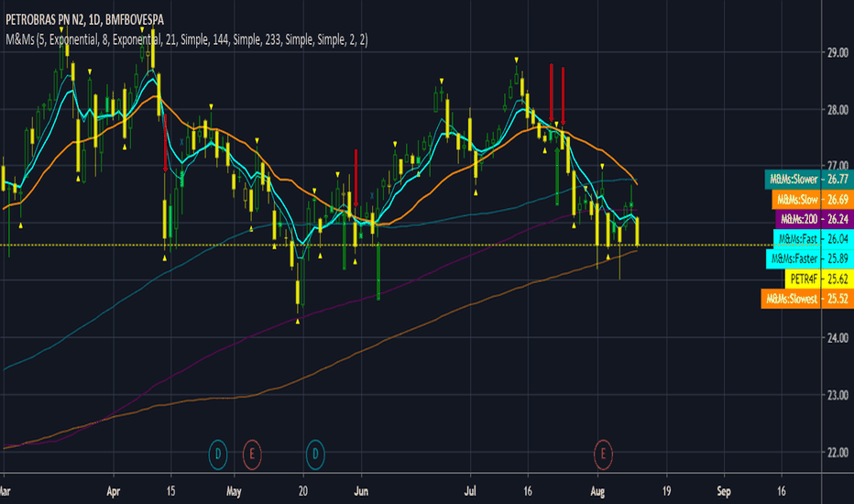The image size is (854, 504).
Task: Click the leftmost of the paired red arrows in late July
Action: [x=552, y=93]
